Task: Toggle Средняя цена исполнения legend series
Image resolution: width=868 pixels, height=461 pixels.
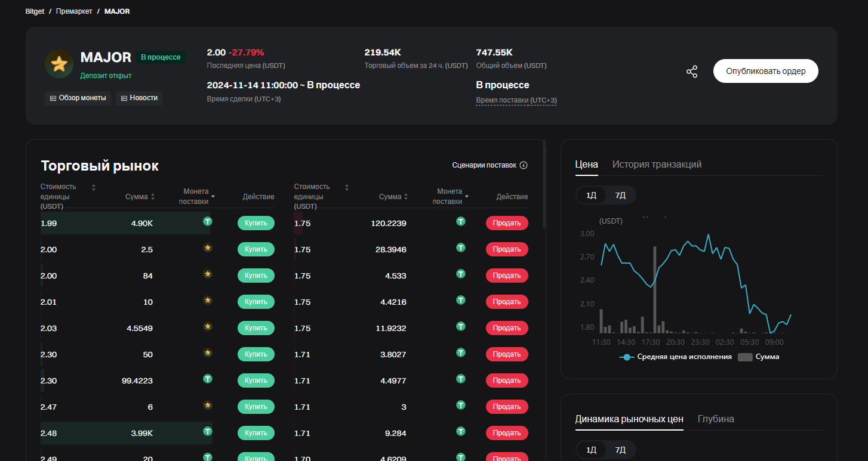Action: coord(676,357)
